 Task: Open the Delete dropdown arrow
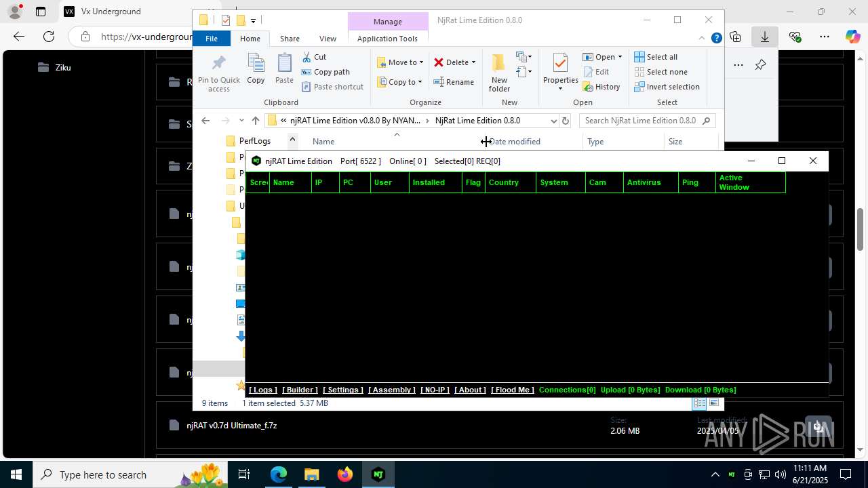(473, 62)
